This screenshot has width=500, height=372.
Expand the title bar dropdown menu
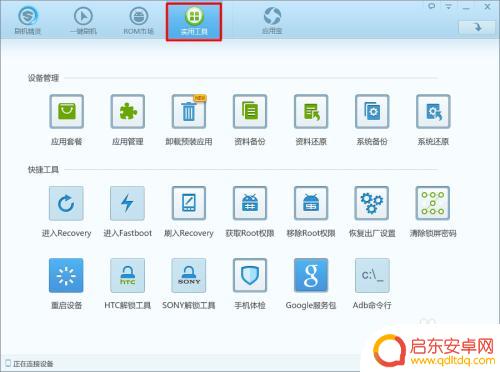(449, 7)
